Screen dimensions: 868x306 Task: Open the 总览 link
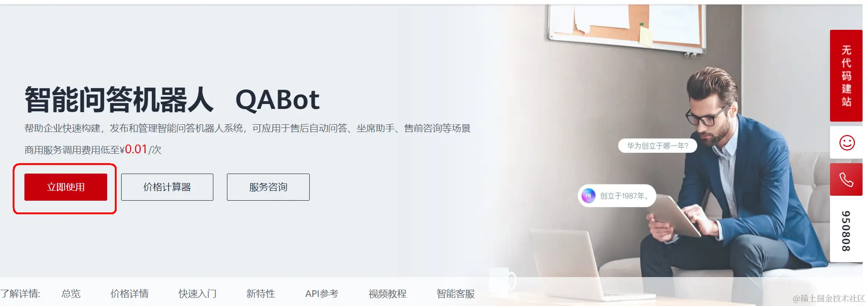(x=71, y=294)
